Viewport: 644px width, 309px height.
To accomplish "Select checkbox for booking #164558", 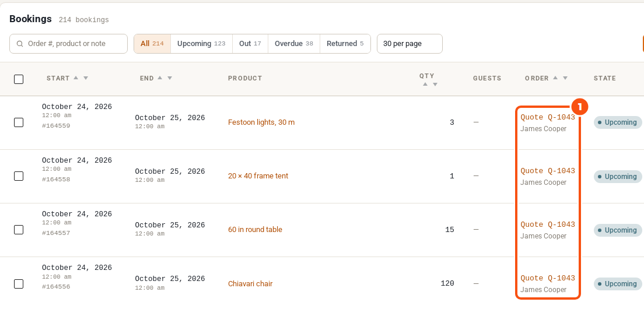I will click(19, 176).
